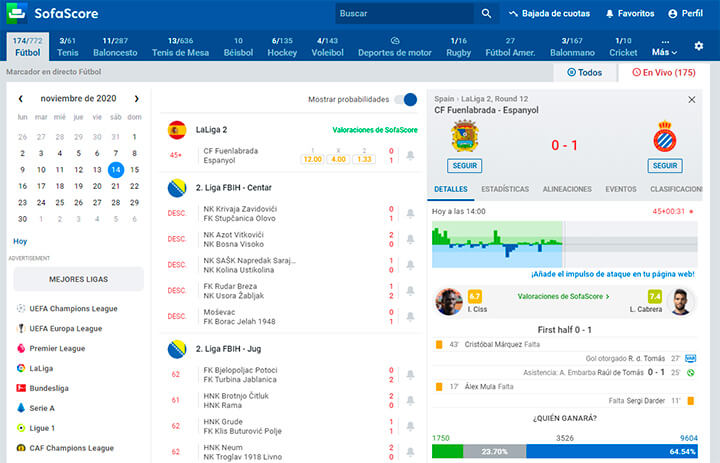Toggle bell for FK Rudar Breza match

tap(410, 290)
